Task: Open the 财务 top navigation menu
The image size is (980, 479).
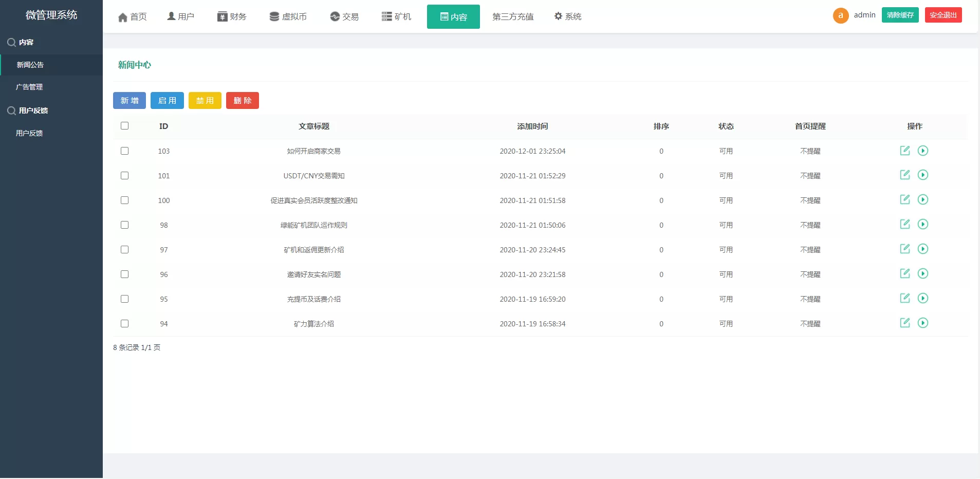Action: (232, 16)
